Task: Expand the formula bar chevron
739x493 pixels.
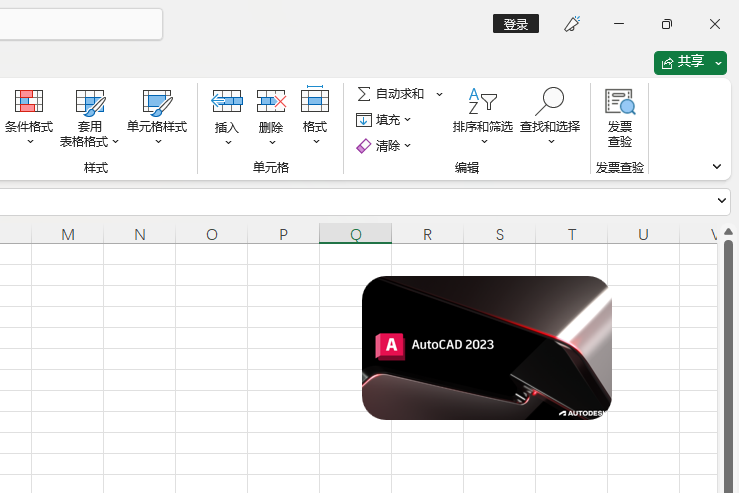Action: (x=722, y=200)
